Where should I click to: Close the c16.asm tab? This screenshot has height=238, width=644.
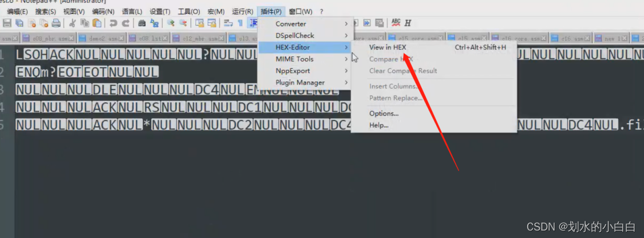[x=588, y=38]
